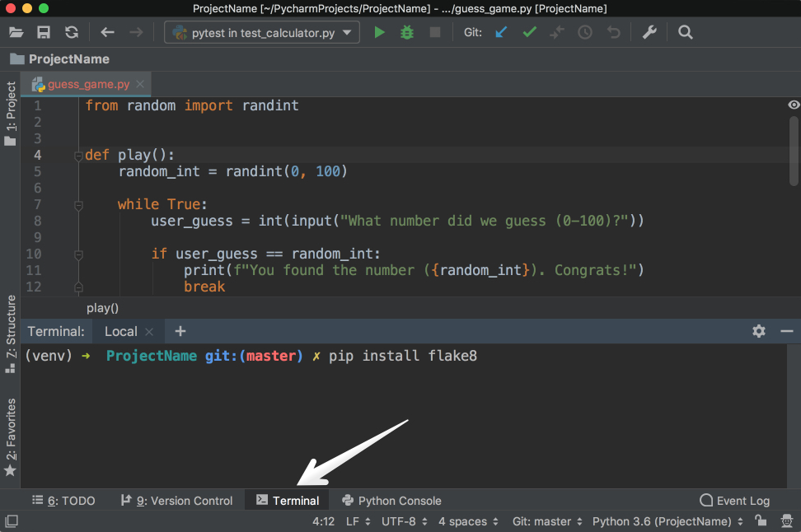The width and height of the screenshot is (801, 532).
Task: Click the Save All disk icon
Action: click(x=44, y=33)
